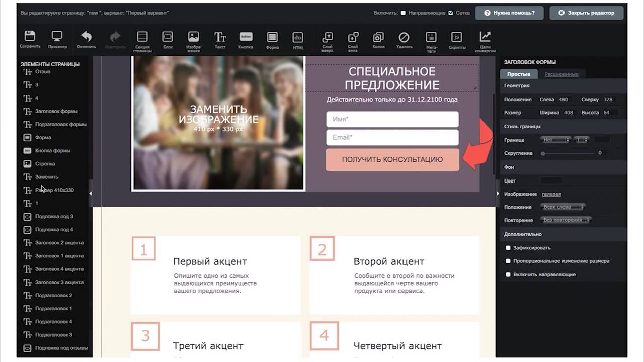Check Включить направляющие in the properties panel
This screenshot has width=644, height=362.
point(508,274)
